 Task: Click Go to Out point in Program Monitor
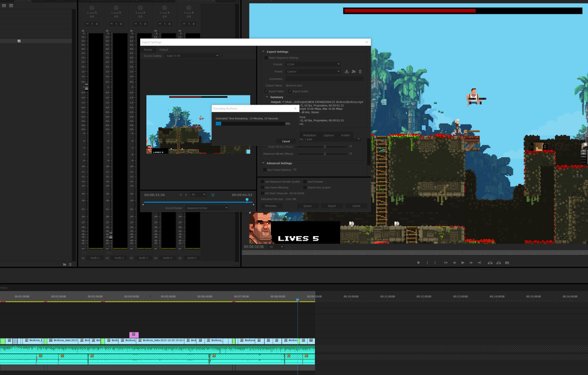pyautogui.click(x=479, y=263)
